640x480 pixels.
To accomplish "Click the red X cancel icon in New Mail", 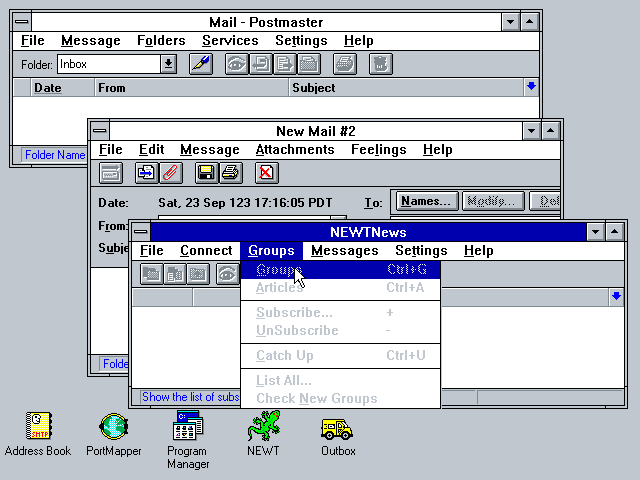I will (267, 173).
